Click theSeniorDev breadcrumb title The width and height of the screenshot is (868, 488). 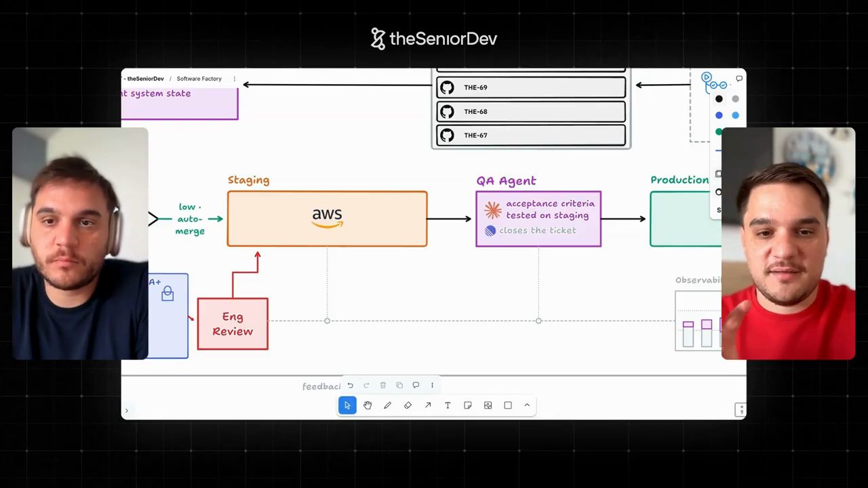click(x=145, y=79)
